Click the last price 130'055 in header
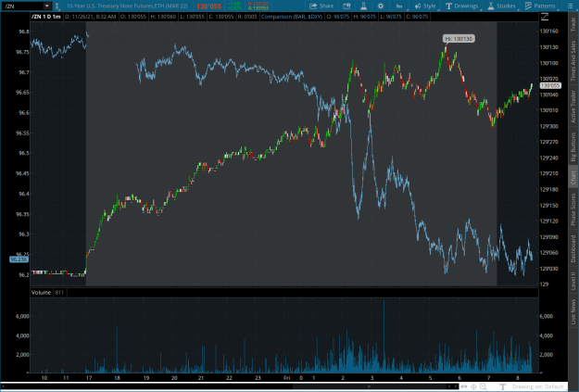The height and width of the screenshot is (392, 579). 208,6
